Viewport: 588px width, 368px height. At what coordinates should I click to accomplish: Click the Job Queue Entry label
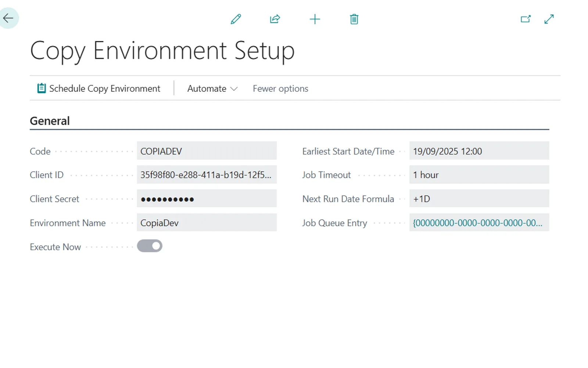(x=334, y=223)
